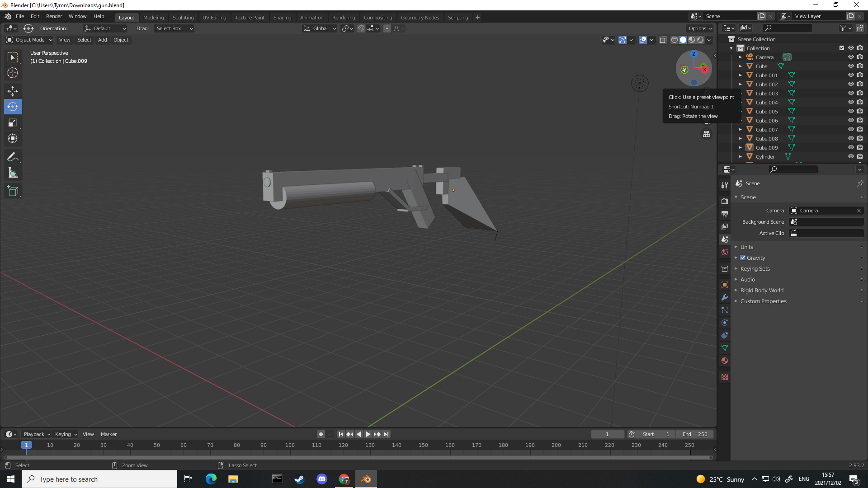Open the Modifier properties tab (wrench icon)
Viewport: 868px width, 488px height.
pos(724,297)
